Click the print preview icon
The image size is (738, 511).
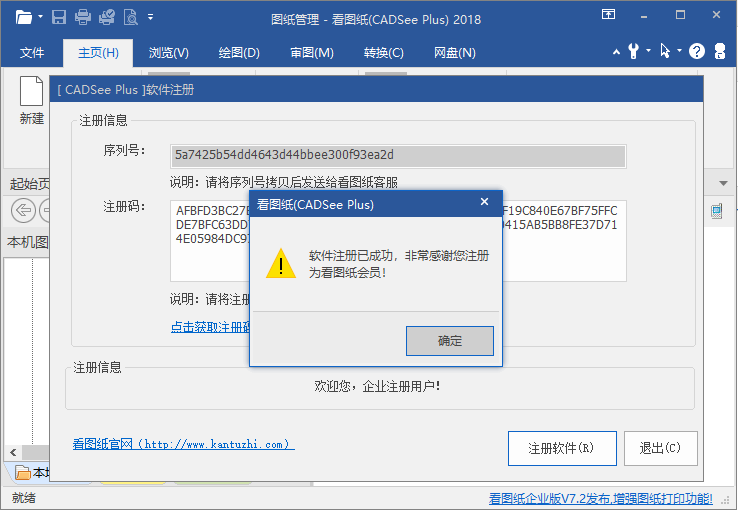[130, 17]
